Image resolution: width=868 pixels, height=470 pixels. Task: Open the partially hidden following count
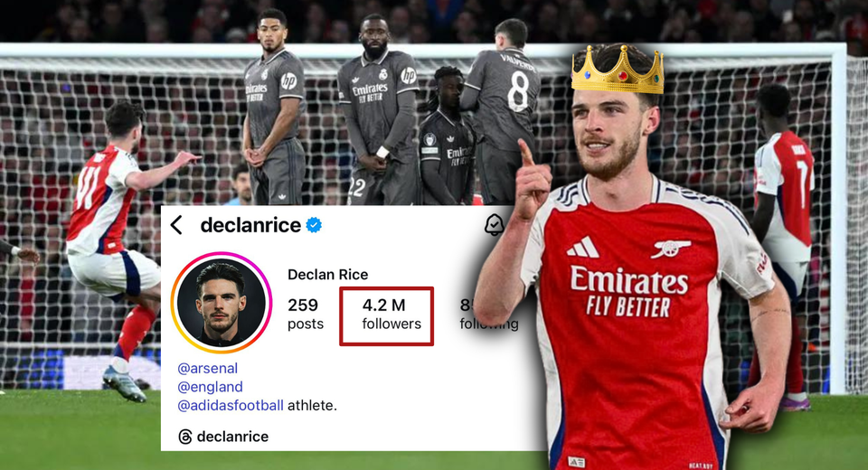(489, 314)
